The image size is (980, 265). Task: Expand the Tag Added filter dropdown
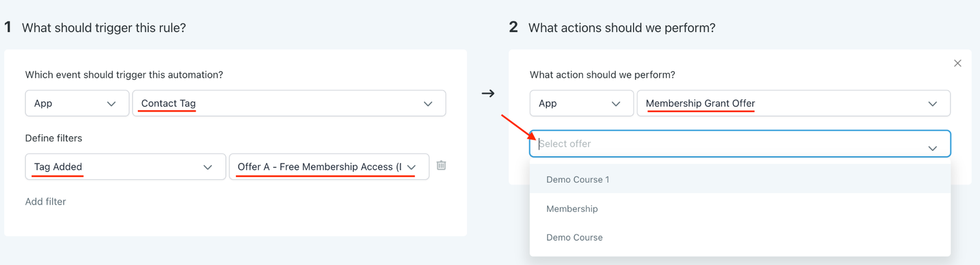click(x=125, y=167)
